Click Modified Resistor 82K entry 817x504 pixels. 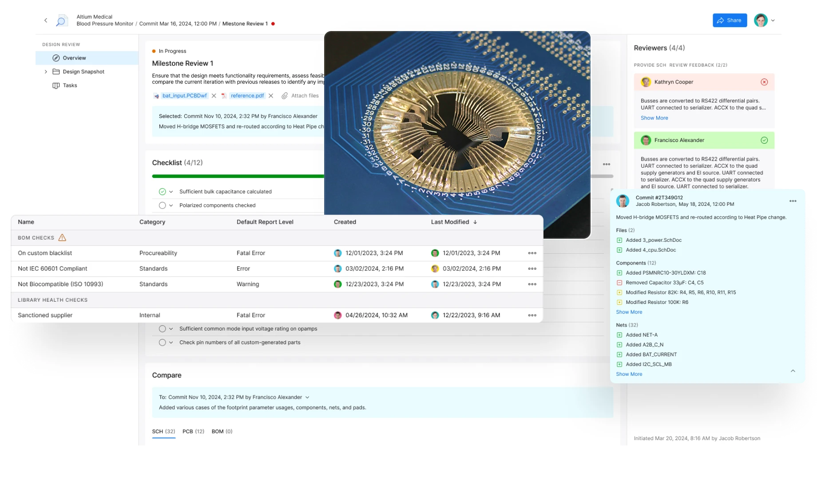pos(676,293)
